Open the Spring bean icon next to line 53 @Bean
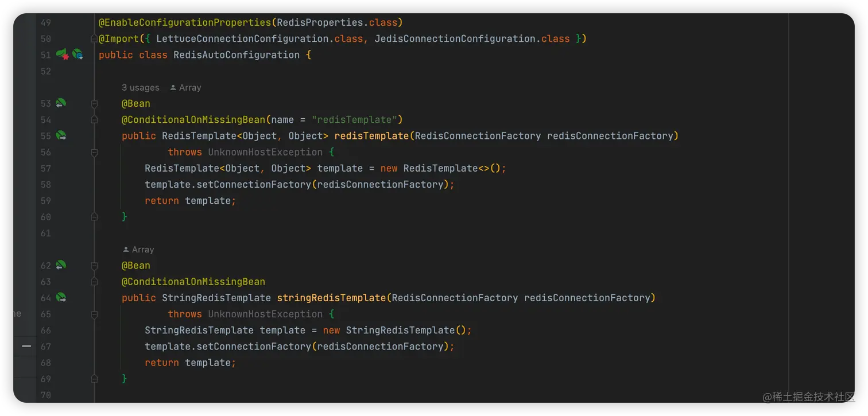868x416 pixels. 62,103
